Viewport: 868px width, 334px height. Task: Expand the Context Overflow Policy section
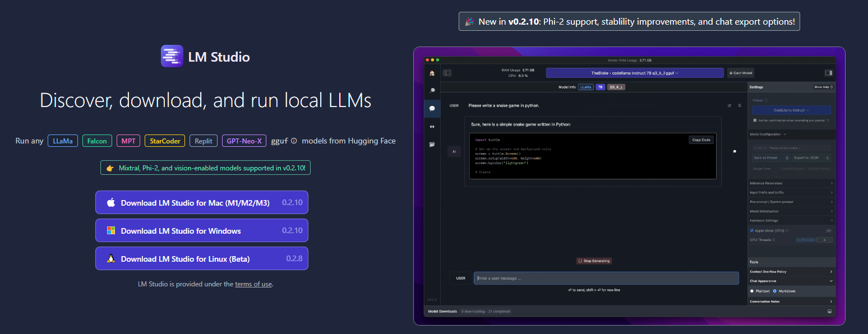791,272
